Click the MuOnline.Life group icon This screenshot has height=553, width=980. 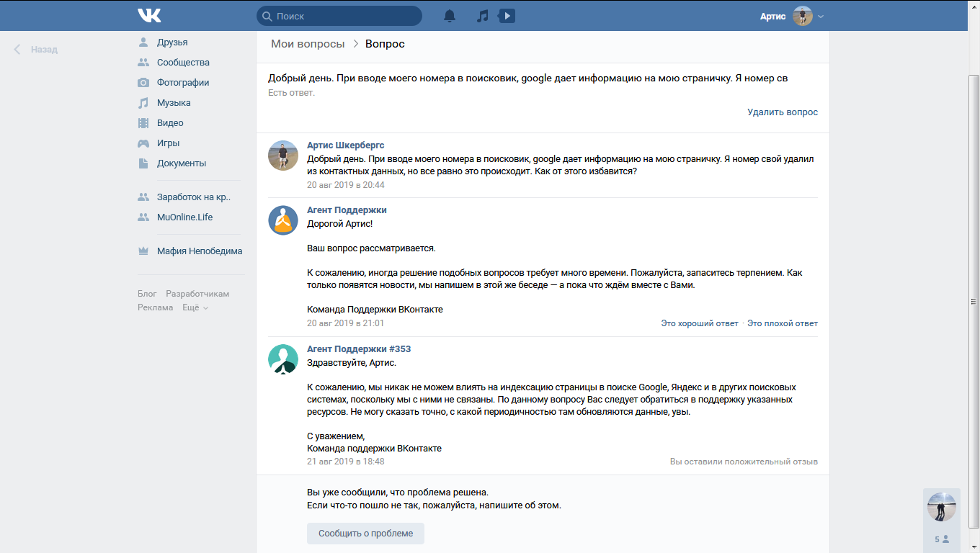click(143, 217)
